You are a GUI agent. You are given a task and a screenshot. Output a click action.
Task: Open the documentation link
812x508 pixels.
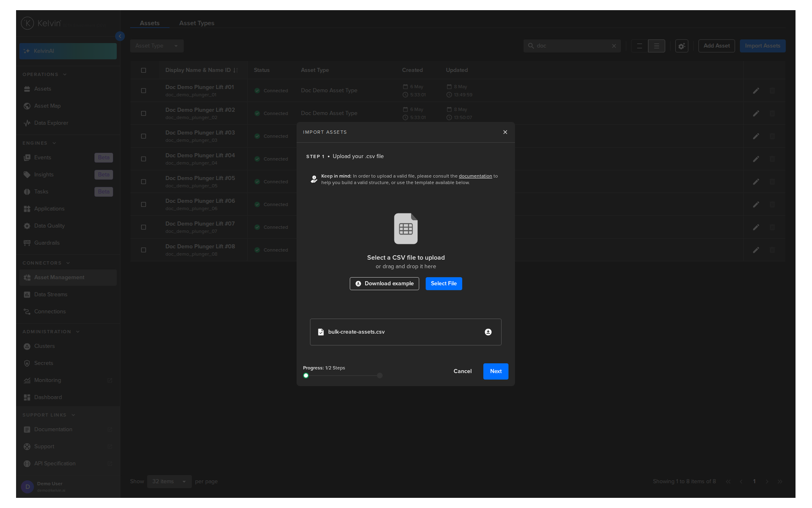[475, 176]
